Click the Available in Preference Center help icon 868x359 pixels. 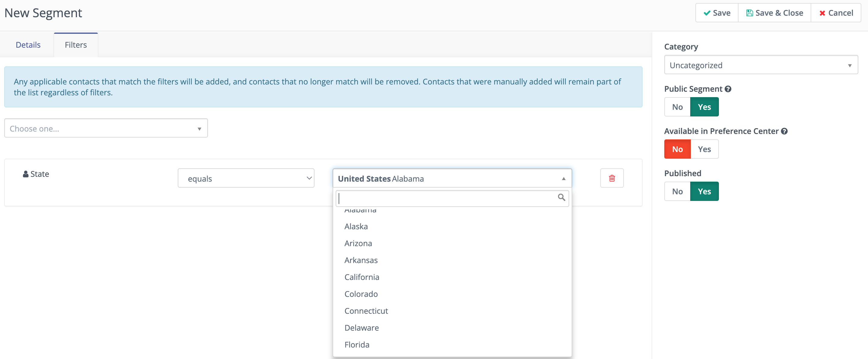point(785,131)
